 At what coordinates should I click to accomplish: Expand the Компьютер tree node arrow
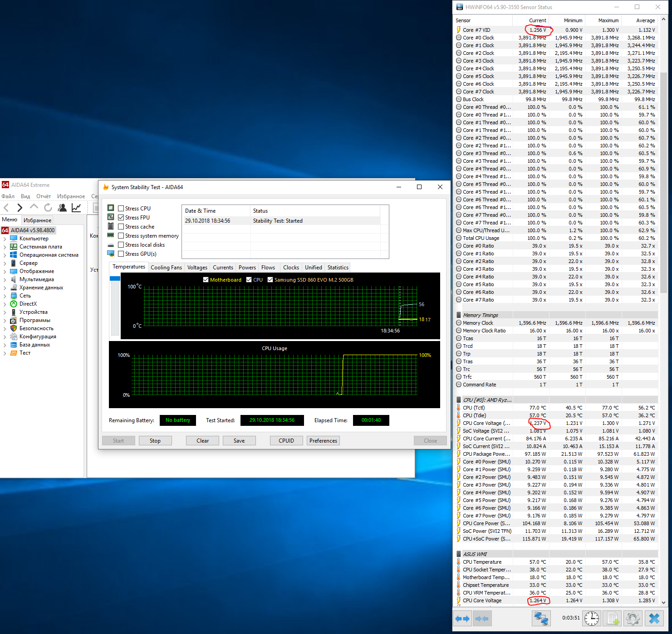pos(5,239)
